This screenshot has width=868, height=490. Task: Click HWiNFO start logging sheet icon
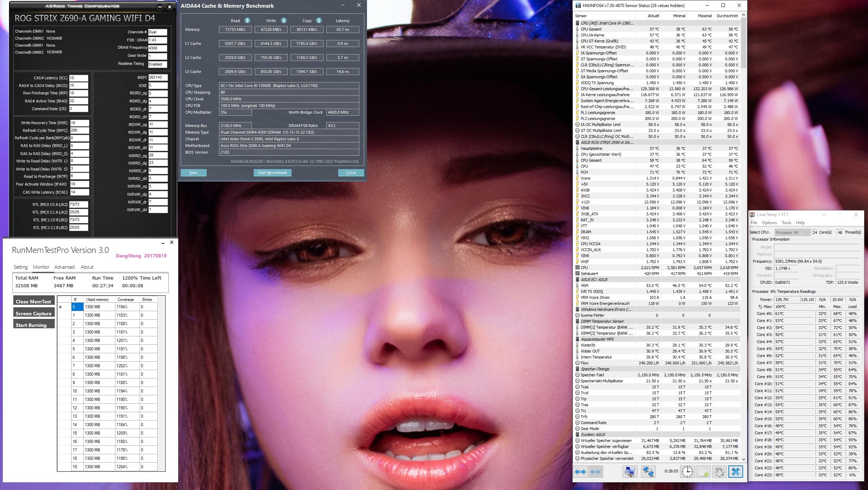(x=703, y=472)
